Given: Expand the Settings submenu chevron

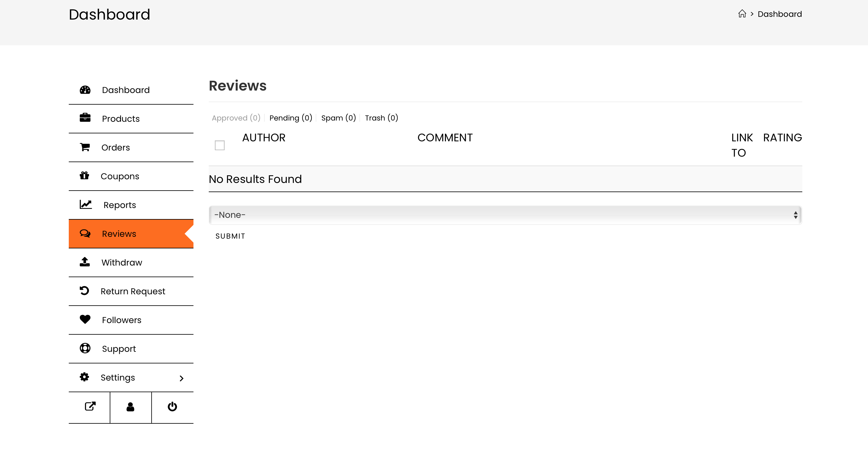Looking at the screenshot, I should 182,378.
